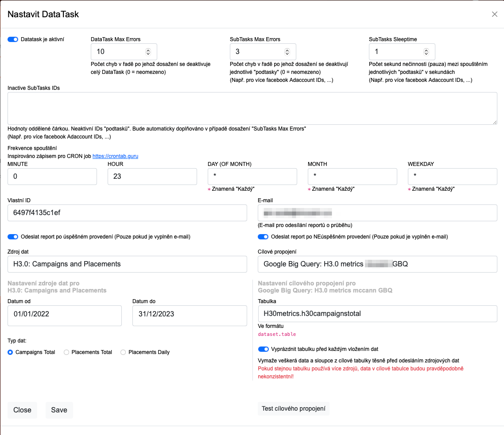Screen dimensions: 504x435
Task: Toggle "Vyprázdnit tabulku před každým vložením dat"
Action: [x=264, y=349]
